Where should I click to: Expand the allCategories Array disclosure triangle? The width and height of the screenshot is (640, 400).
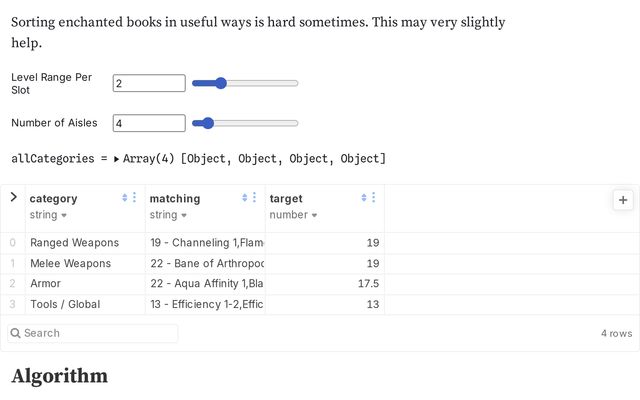116,159
